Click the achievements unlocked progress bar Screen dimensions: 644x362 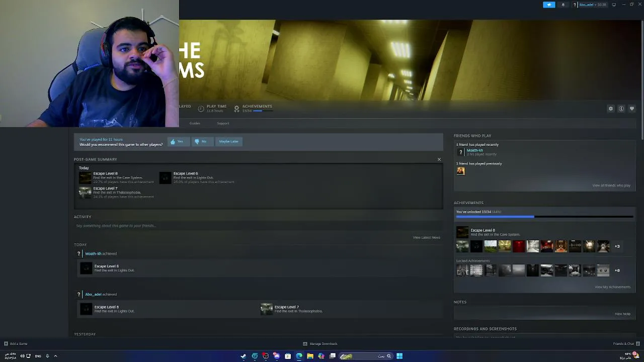[544, 217]
